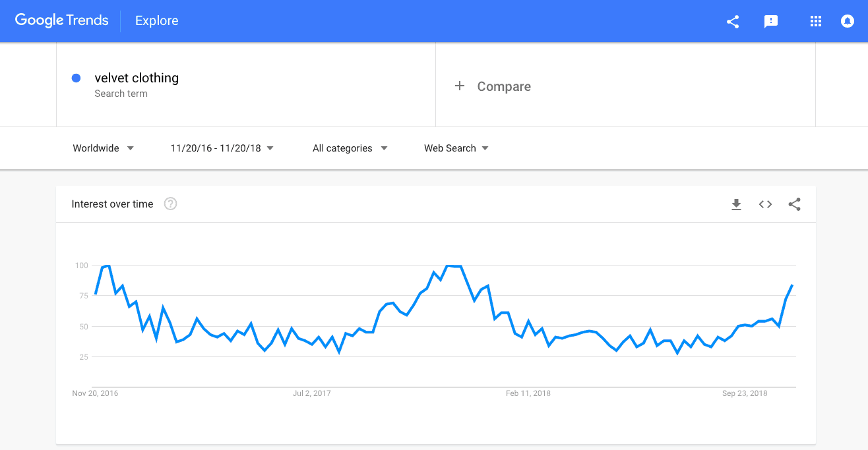This screenshot has width=868, height=450.
Task: Click the line's final point near Nov 2018
Action: point(791,285)
